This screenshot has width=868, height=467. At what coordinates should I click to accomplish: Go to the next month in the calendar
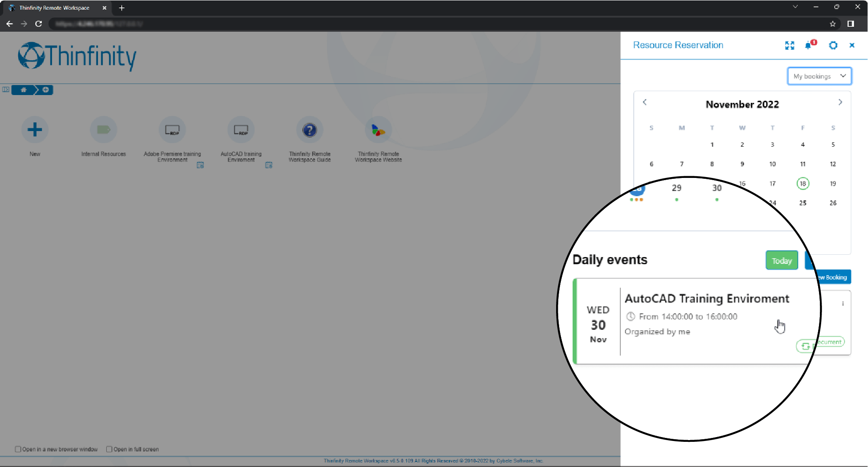[x=840, y=102]
